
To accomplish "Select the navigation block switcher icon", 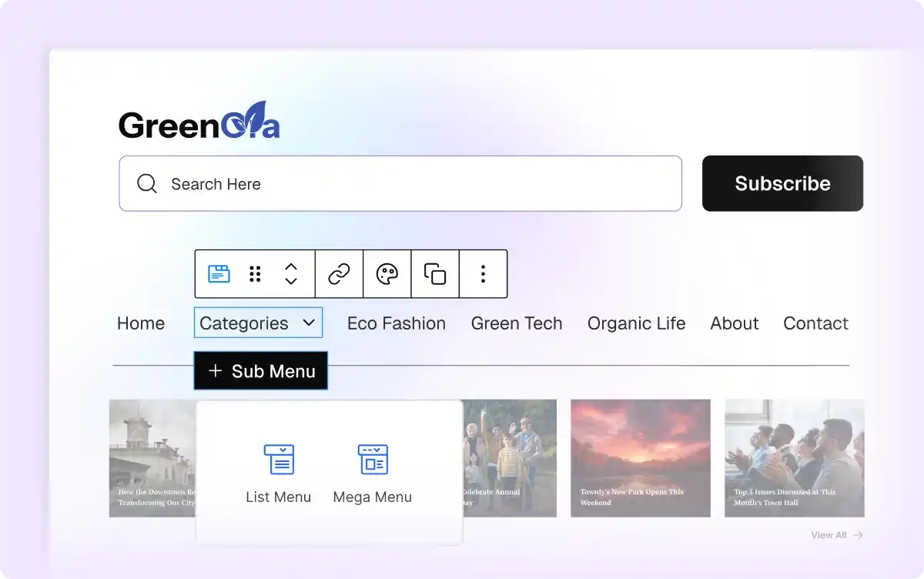I will pyautogui.click(x=218, y=273).
